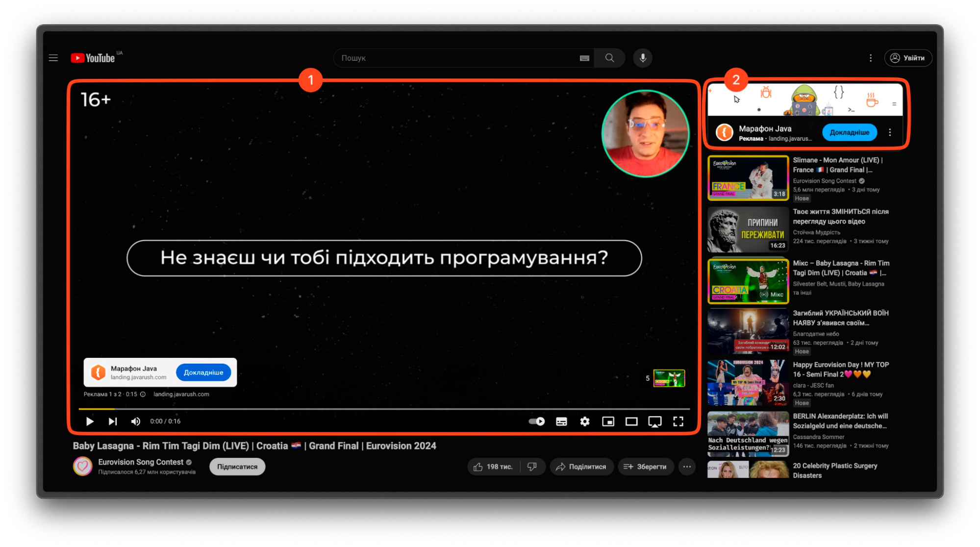
Task: Click the Увійти sign-in button
Action: 908,58
